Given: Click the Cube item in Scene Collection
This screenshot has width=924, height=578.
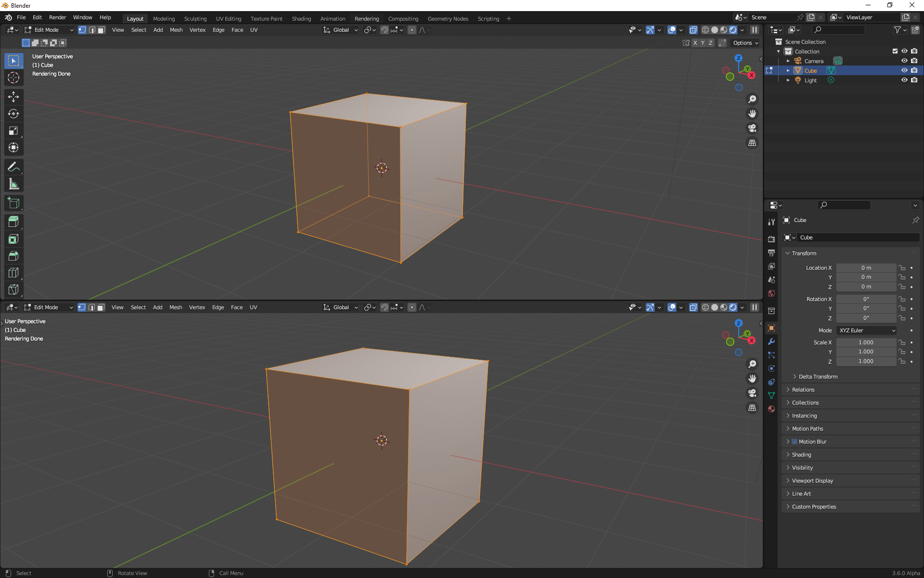Looking at the screenshot, I should 810,70.
